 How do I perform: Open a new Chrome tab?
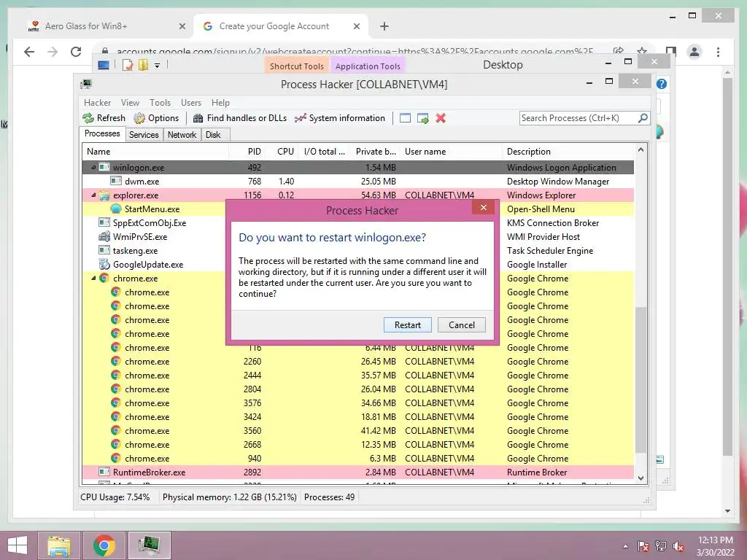point(384,26)
